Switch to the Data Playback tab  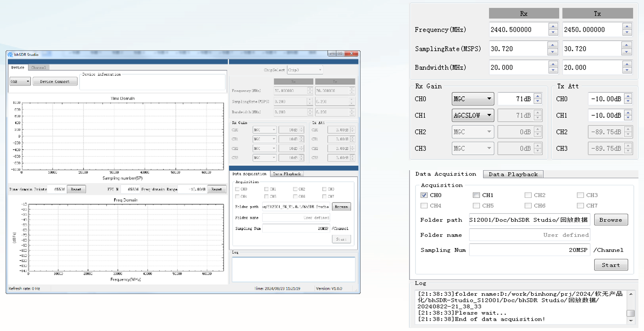(x=513, y=174)
